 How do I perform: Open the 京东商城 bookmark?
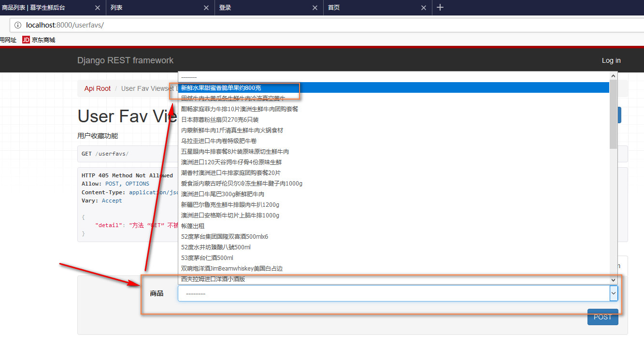click(x=39, y=40)
